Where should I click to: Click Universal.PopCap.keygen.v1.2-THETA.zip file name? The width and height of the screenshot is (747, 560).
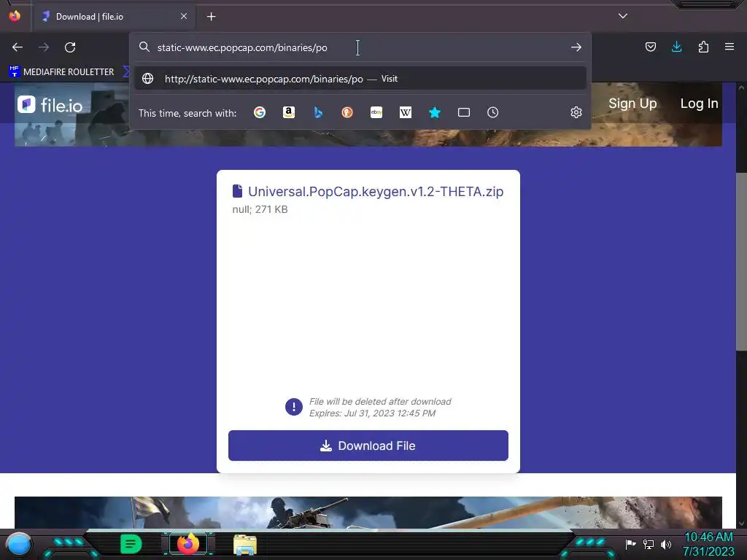(x=376, y=191)
